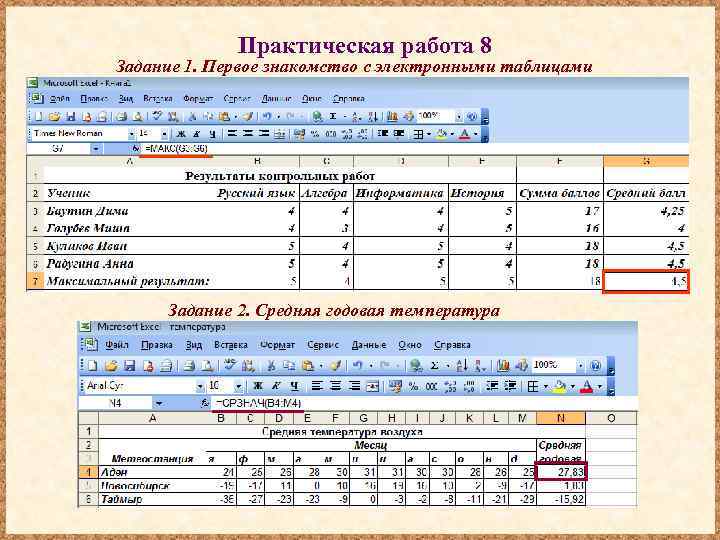
Task: Open 100% zoom dropdown in Книга2 window
Action: (459, 117)
